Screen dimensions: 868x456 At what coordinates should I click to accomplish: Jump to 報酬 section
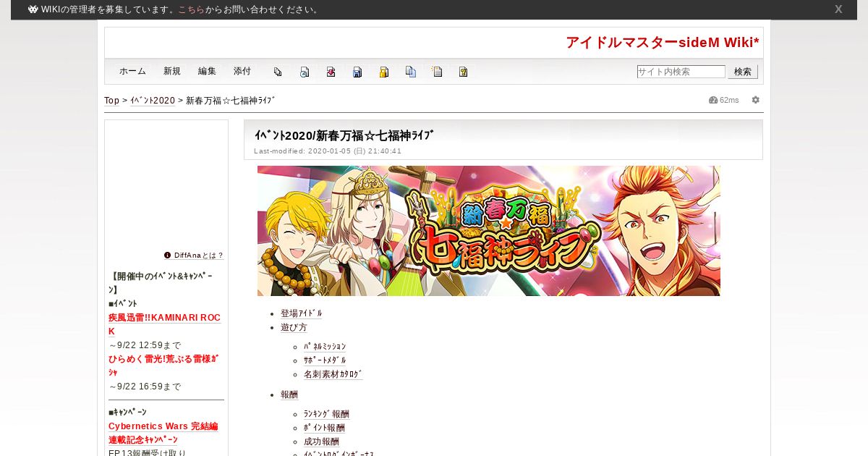coord(289,394)
